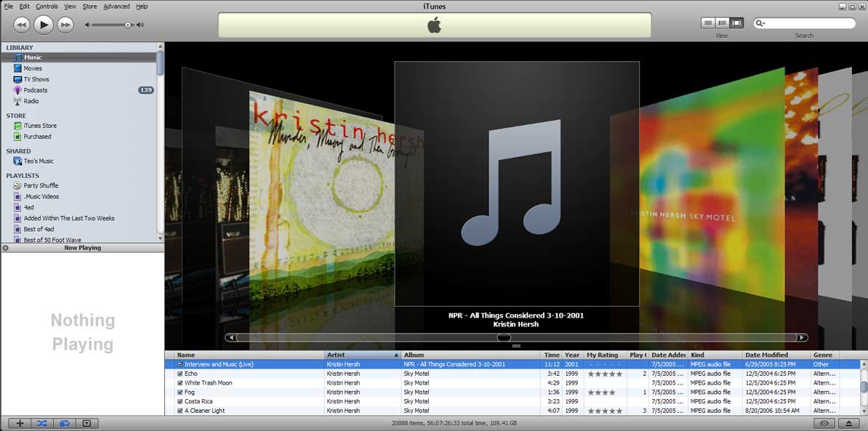Uncheck the Fog track checkbox
Image resolution: width=868 pixels, height=431 pixels.
180,392
